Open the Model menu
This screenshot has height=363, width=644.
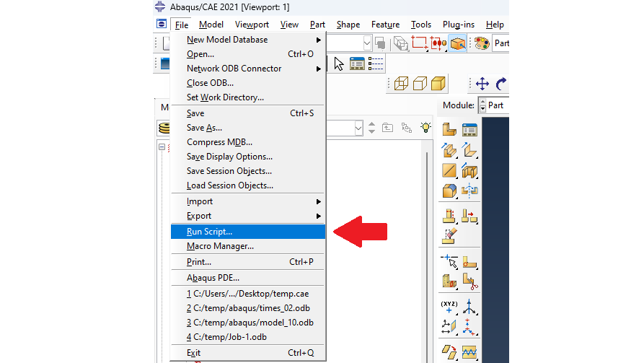click(x=211, y=25)
